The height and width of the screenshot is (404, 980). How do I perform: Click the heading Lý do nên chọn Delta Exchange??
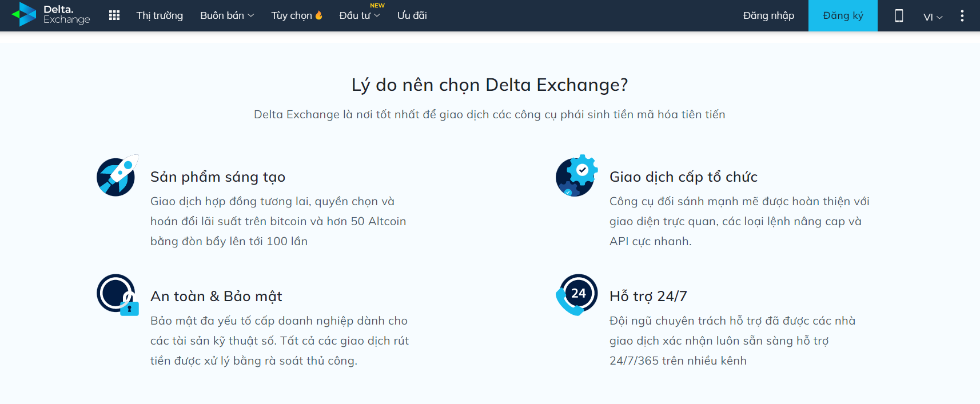[490, 85]
